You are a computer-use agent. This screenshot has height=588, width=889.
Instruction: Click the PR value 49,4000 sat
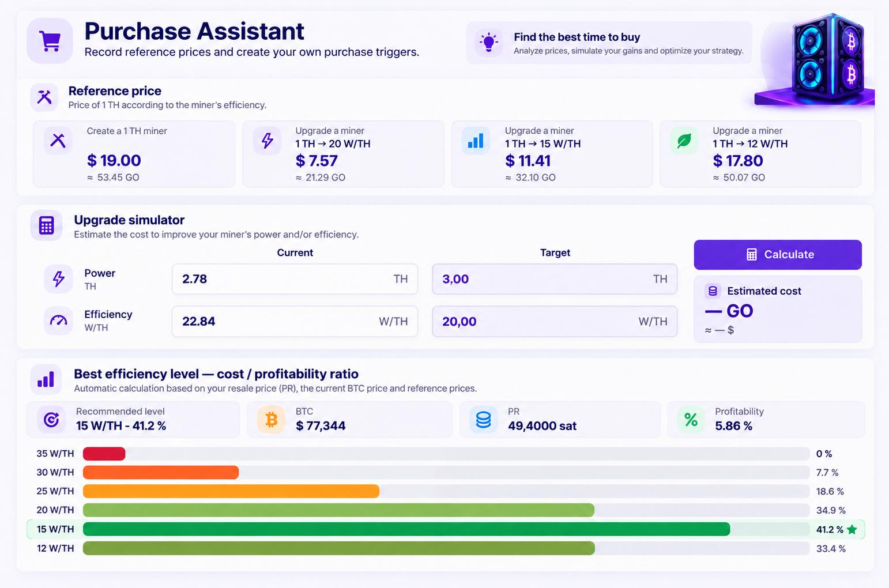tap(542, 426)
